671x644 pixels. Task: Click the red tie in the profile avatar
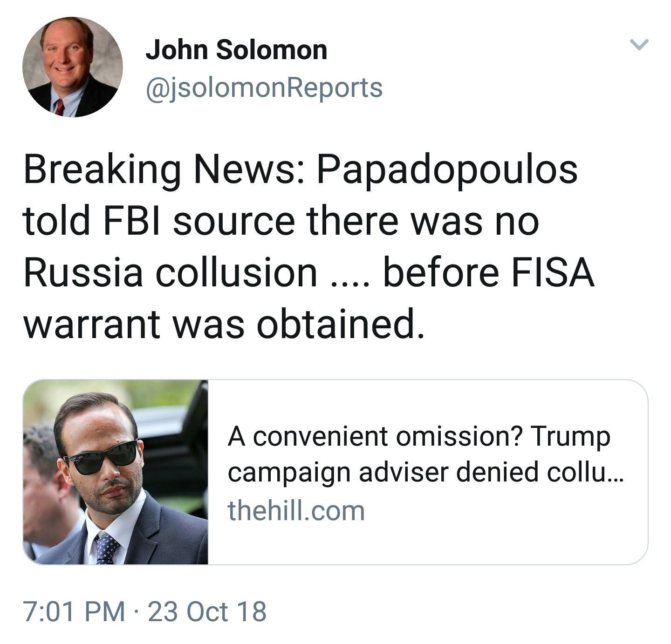[x=59, y=107]
